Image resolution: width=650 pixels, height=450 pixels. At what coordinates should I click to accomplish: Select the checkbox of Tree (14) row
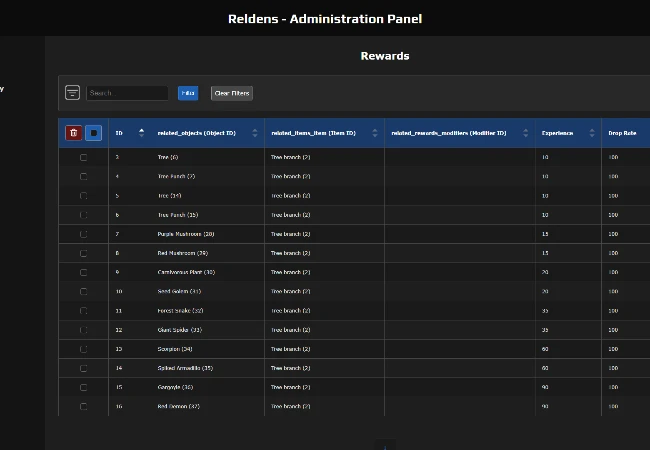83,196
